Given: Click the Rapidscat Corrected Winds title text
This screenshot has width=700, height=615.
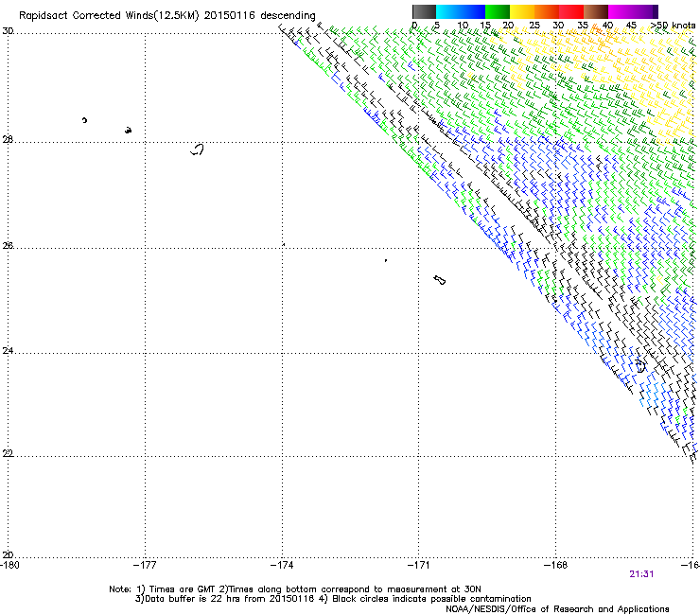Looking at the screenshot, I should coord(167,16).
